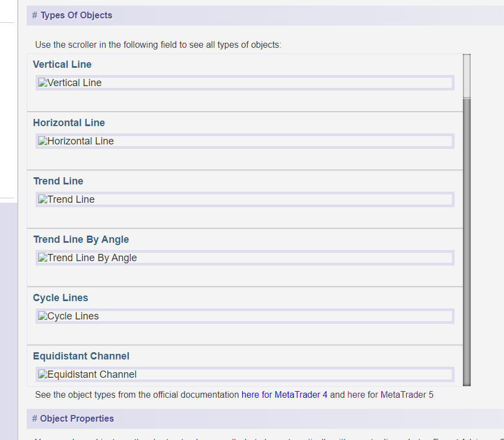The width and height of the screenshot is (504, 440).
Task: Click the object list scrollbar track below thumb
Action: (x=467, y=242)
